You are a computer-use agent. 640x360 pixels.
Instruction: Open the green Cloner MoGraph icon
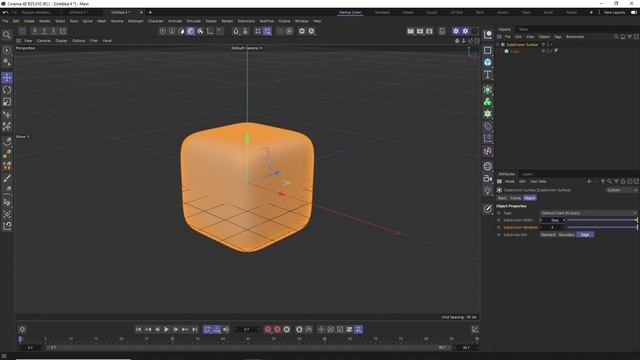coord(488,102)
